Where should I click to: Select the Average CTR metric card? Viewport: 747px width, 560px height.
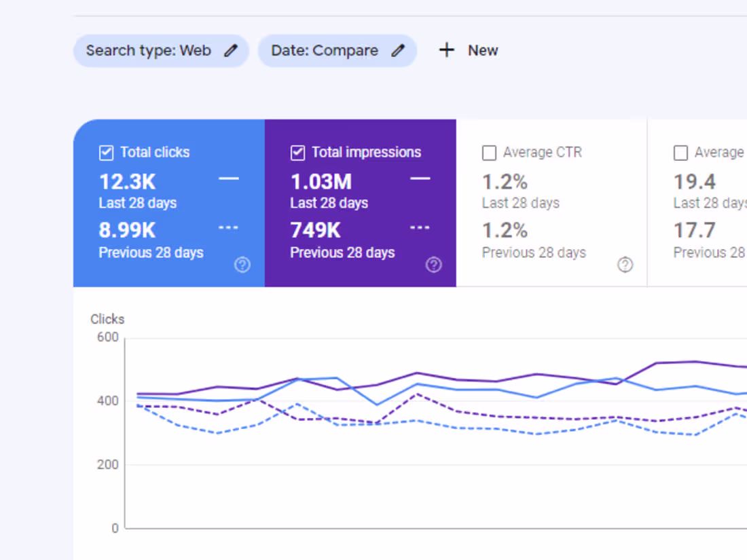click(550, 202)
